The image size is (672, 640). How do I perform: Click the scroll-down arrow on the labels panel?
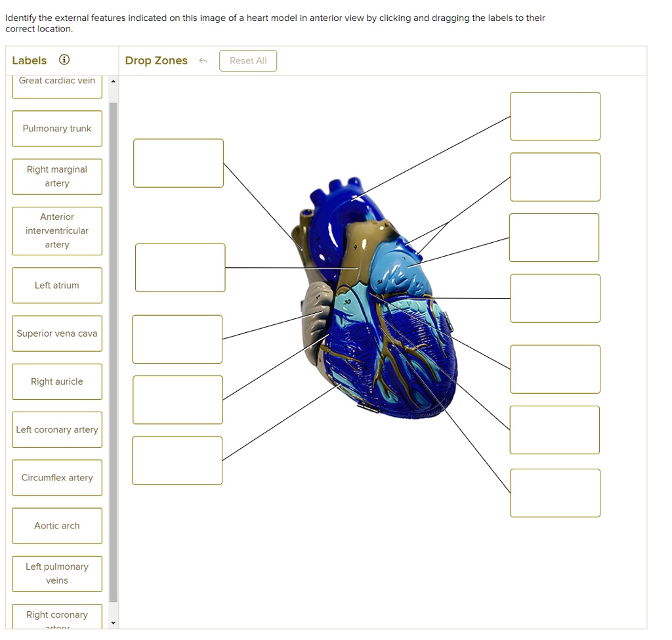113,622
